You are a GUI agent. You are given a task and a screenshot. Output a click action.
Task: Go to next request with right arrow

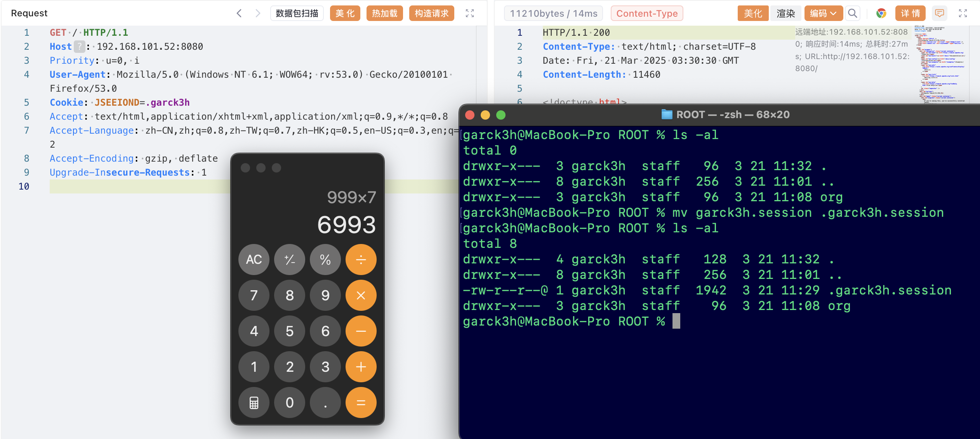tap(258, 13)
